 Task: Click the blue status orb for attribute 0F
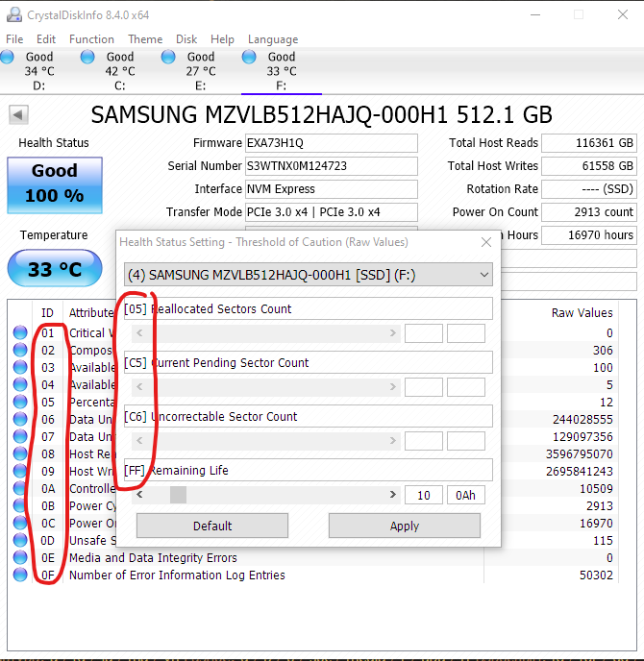(x=20, y=575)
